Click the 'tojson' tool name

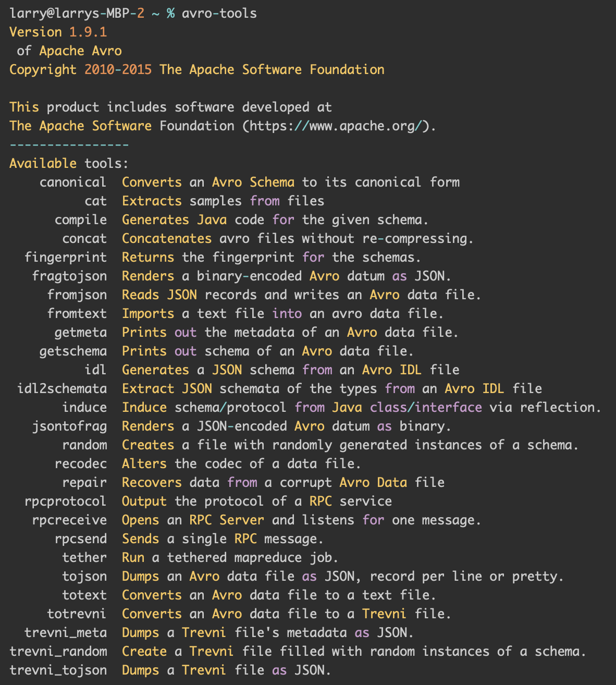click(84, 576)
